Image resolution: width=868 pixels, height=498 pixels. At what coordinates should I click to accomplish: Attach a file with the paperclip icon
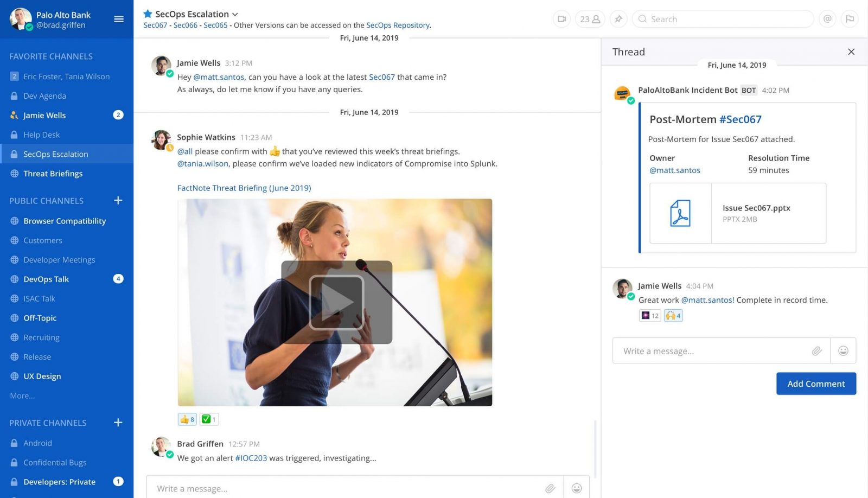pos(550,488)
